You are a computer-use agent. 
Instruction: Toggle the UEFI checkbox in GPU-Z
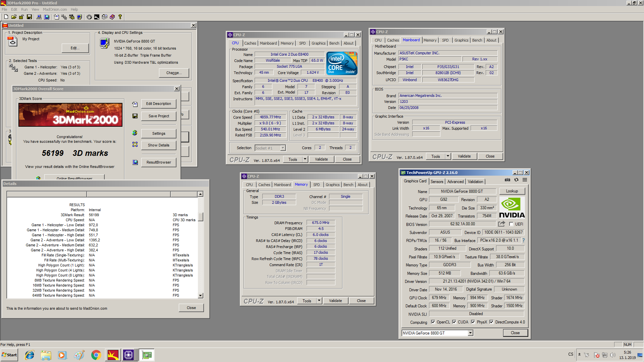click(511, 224)
